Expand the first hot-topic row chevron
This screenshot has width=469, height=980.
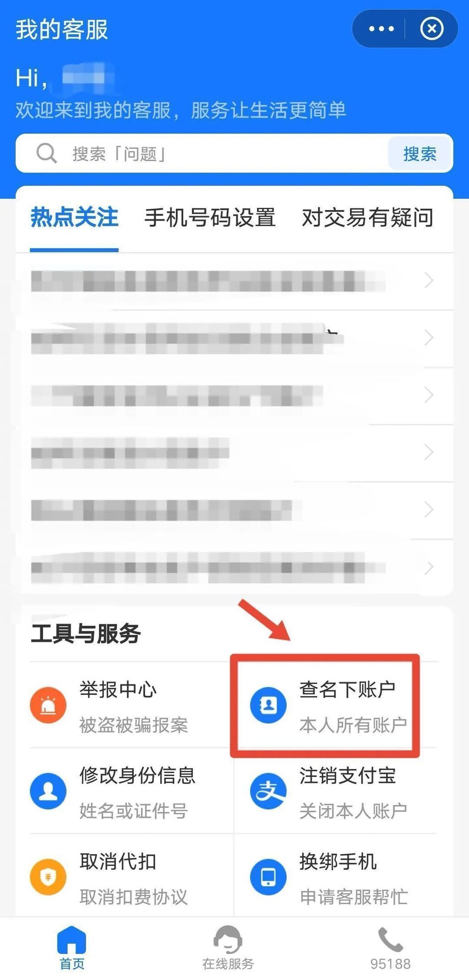point(429,280)
